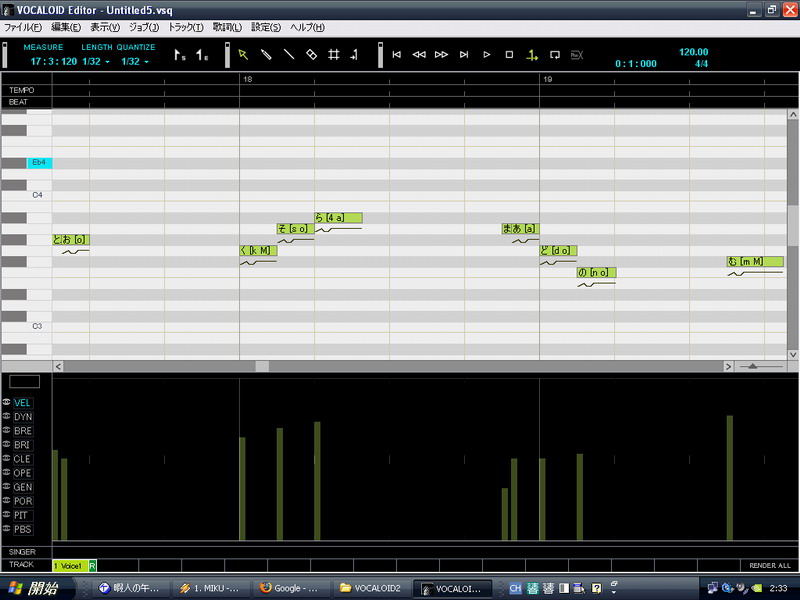The width and height of the screenshot is (800, 600).
Task: Select the PBS control parameter
Action: coord(22,529)
